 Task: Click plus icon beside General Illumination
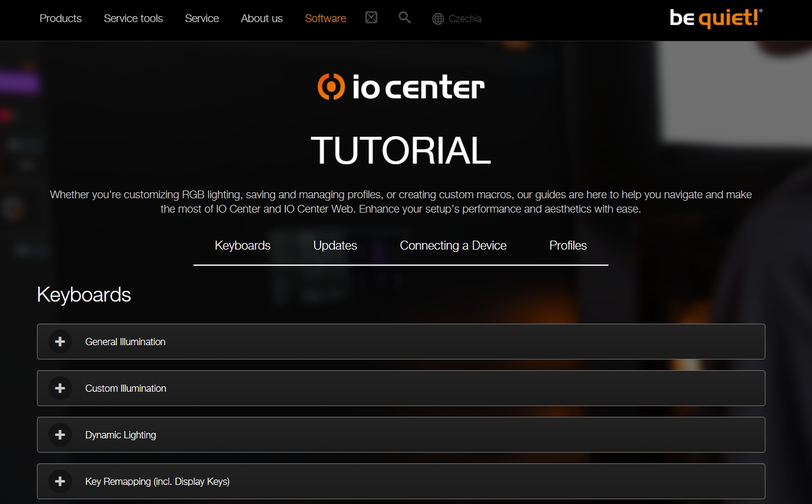[x=60, y=342]
